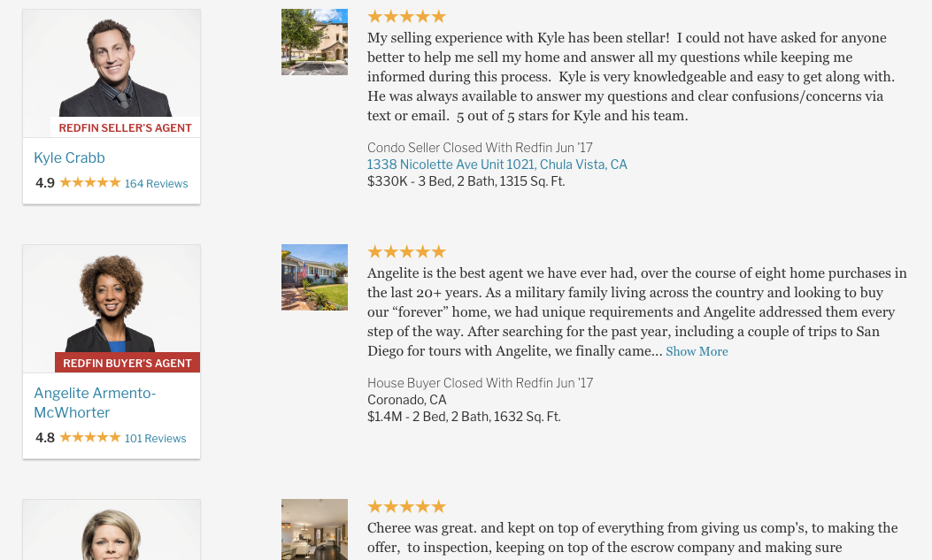Open 1338 Nicolette Ave Unit 1021 listing
This screenshot has width=932, height=560.
(x=497, y=165)
